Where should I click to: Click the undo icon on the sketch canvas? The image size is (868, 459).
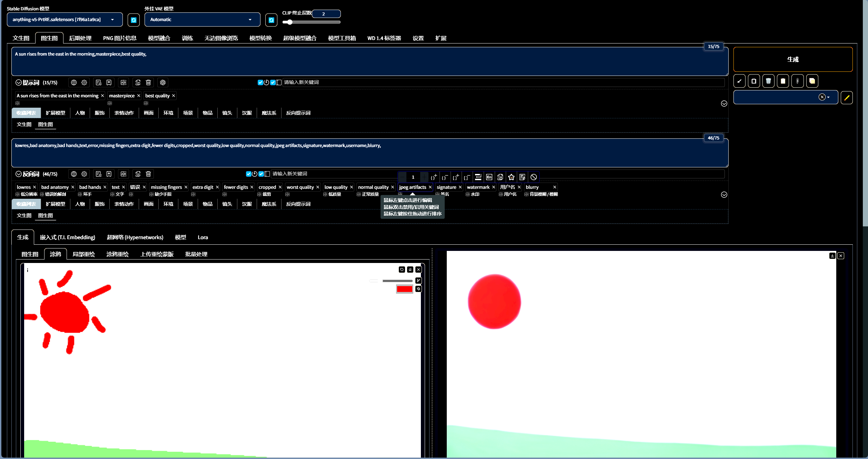pos(402,270)
